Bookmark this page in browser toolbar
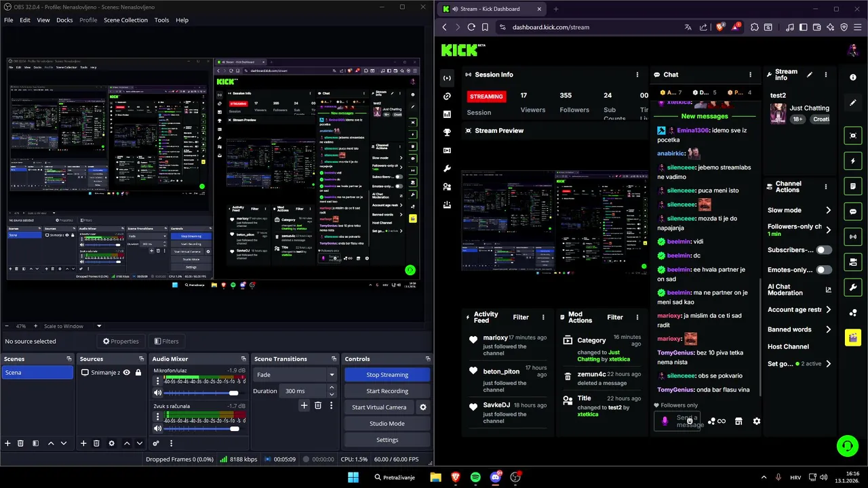The width and height of the screenshot is (868, 488). [485, 27]
